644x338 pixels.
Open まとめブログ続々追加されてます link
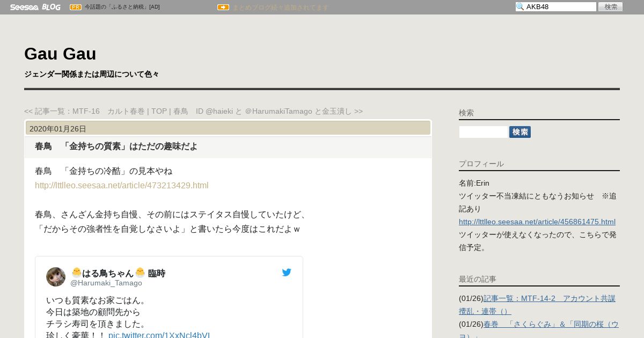pyautogui.click(x=280, y=8)
